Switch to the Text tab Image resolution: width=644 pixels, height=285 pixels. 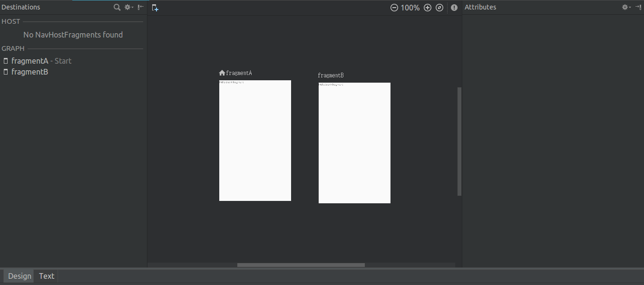point(47,276)
